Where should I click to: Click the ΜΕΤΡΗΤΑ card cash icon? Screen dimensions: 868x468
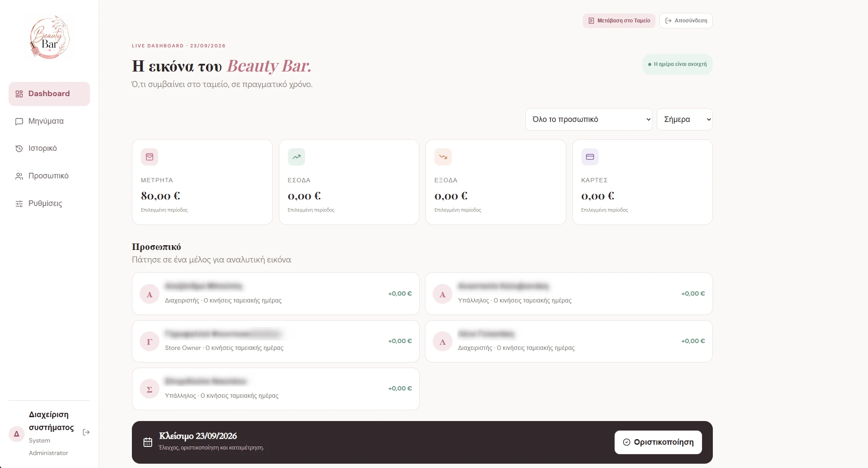click(150, 157)
